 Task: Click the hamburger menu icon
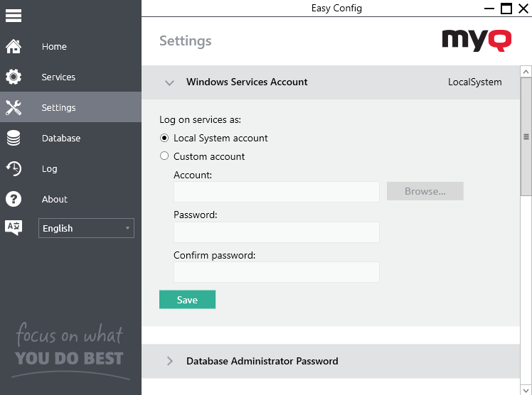14,15
